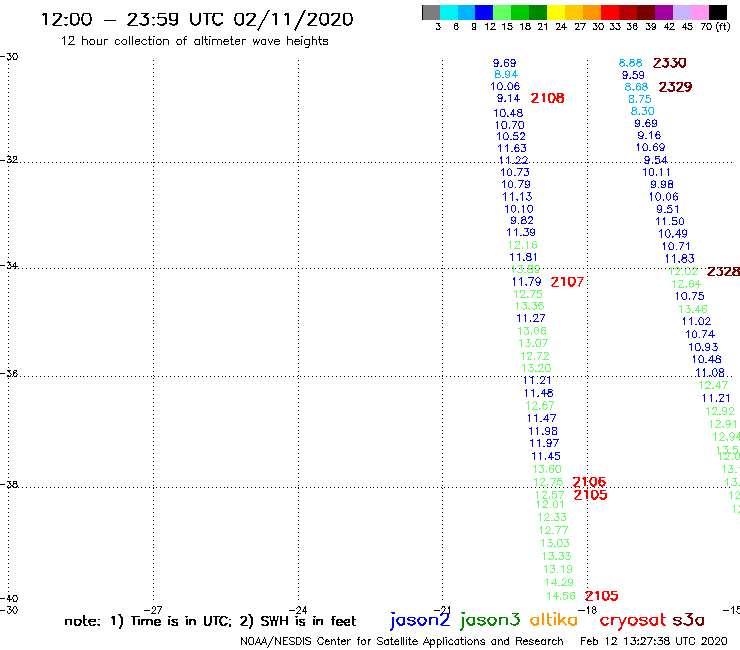This screenshot has height=650, width=740.
Task: Select the 10.11 wave height value
Action: tap(656, 173)
